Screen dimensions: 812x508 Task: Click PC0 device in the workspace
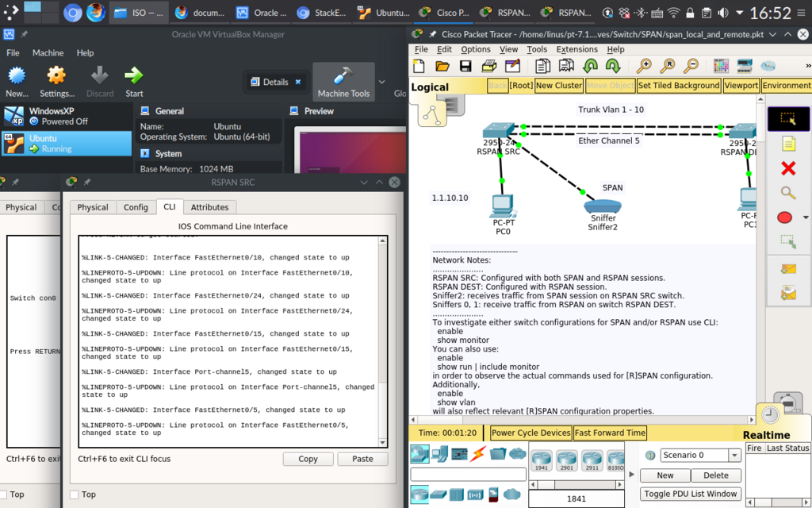(x=502, y=206)
